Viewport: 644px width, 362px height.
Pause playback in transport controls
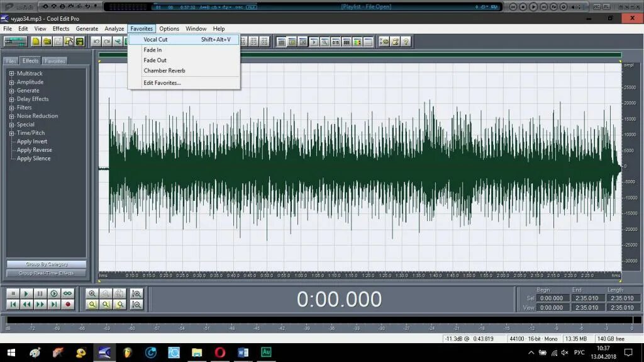(40, 293)
